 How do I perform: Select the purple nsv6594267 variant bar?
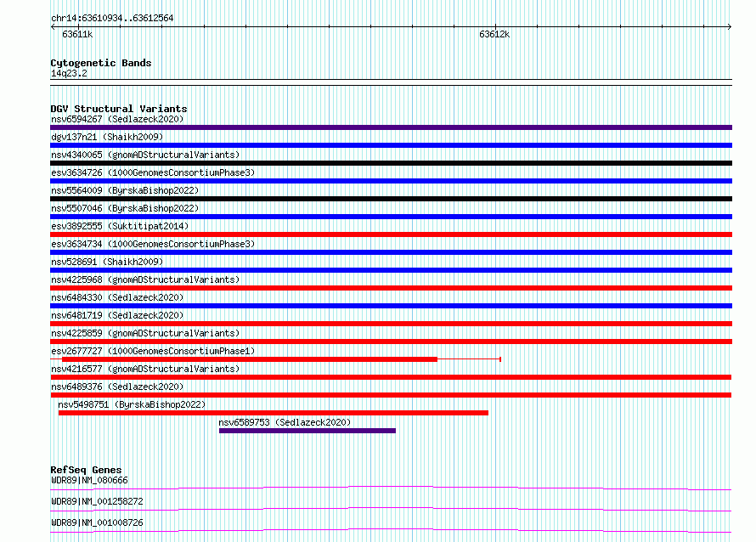tap(391, 127)
